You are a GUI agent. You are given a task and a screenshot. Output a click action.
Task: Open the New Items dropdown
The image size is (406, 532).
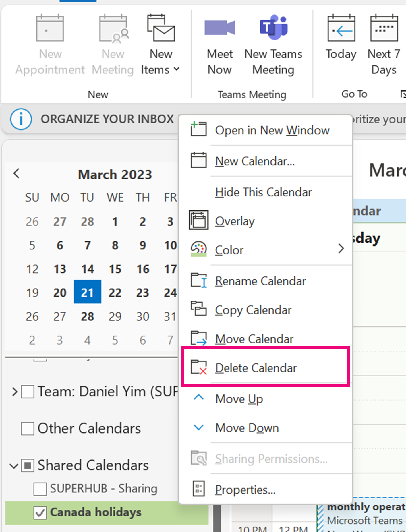161,62
